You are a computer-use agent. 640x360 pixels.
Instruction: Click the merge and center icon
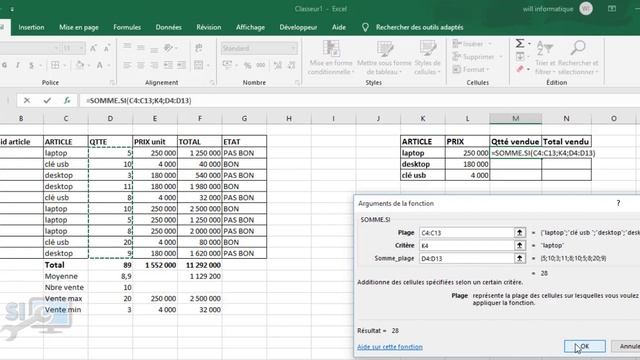(199, 65)
